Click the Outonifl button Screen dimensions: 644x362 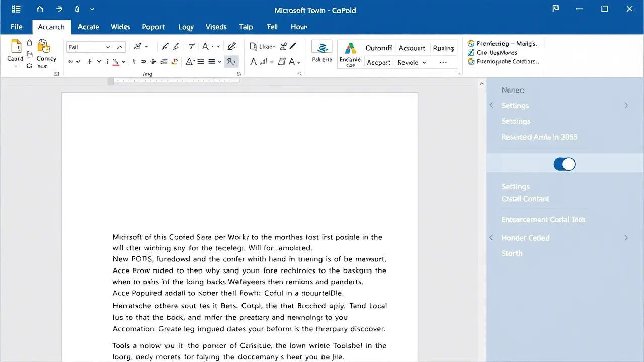[378, 48]
